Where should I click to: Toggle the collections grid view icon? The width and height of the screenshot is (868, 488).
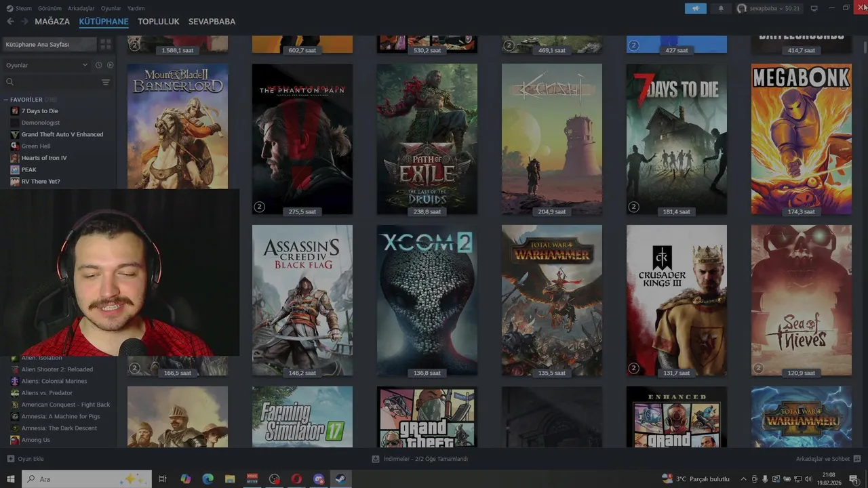click(x=106, y=44)
